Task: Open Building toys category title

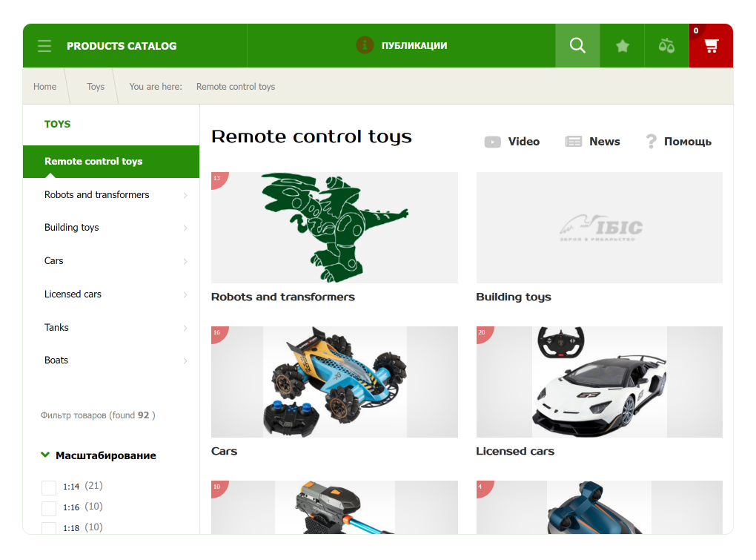Action: [514, 297]
